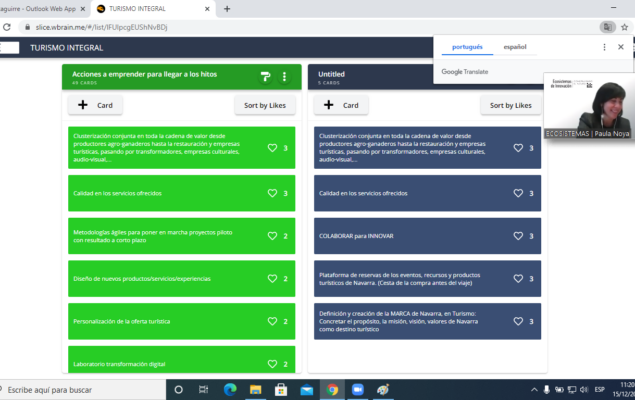Click the Windows search box 'Escribe aquí para buscar'
Image resolution: width=635 pixels, height=400 pixels.
80,389
